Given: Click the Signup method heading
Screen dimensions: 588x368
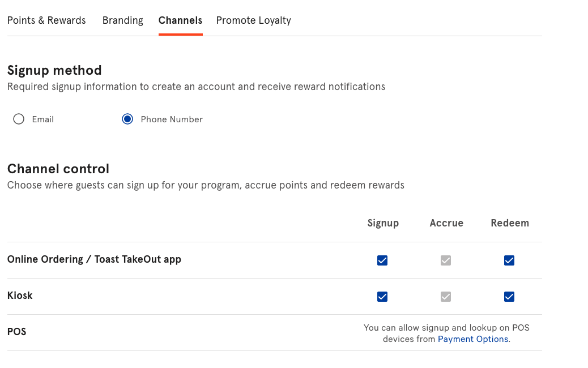Looking at the screenshot, I should coord(54,70).
